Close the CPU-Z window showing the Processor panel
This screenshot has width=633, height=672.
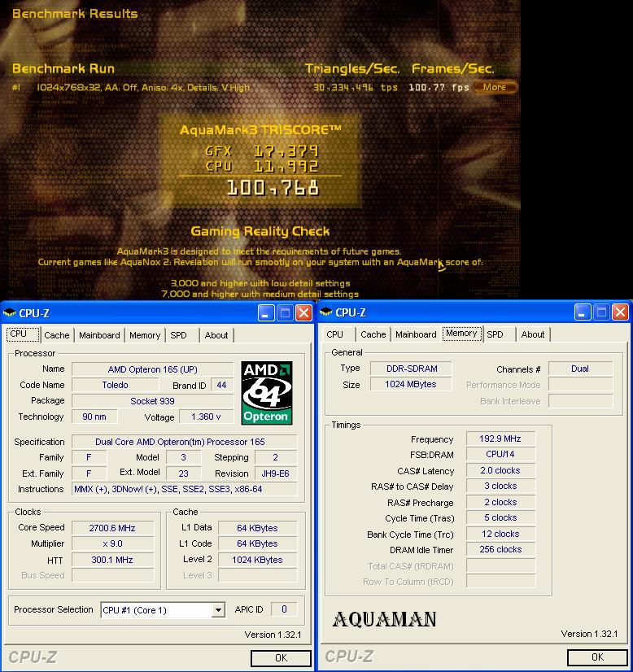coord(303,312)
